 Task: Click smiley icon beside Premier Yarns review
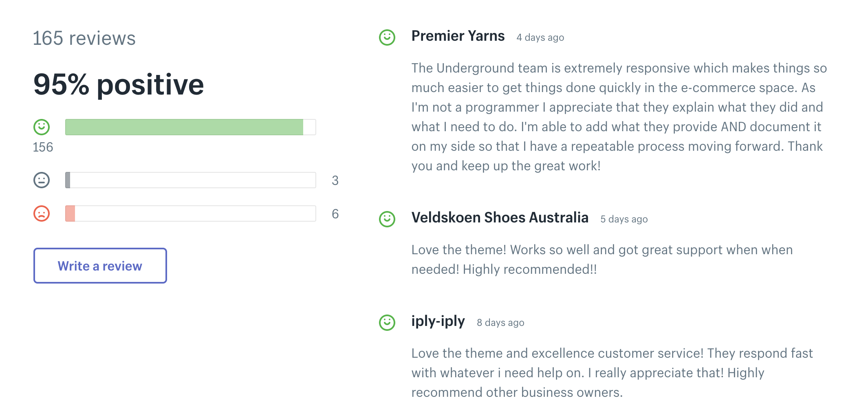[x=387, y=37]
